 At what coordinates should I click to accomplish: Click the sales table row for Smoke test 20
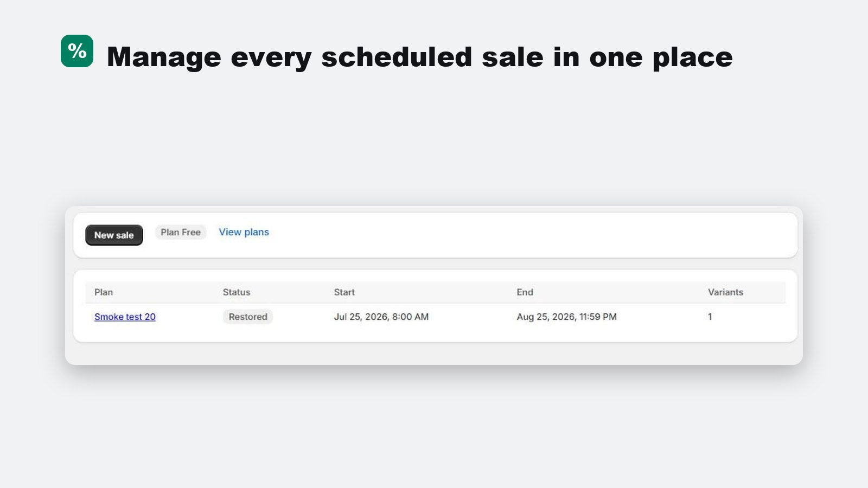435,317
